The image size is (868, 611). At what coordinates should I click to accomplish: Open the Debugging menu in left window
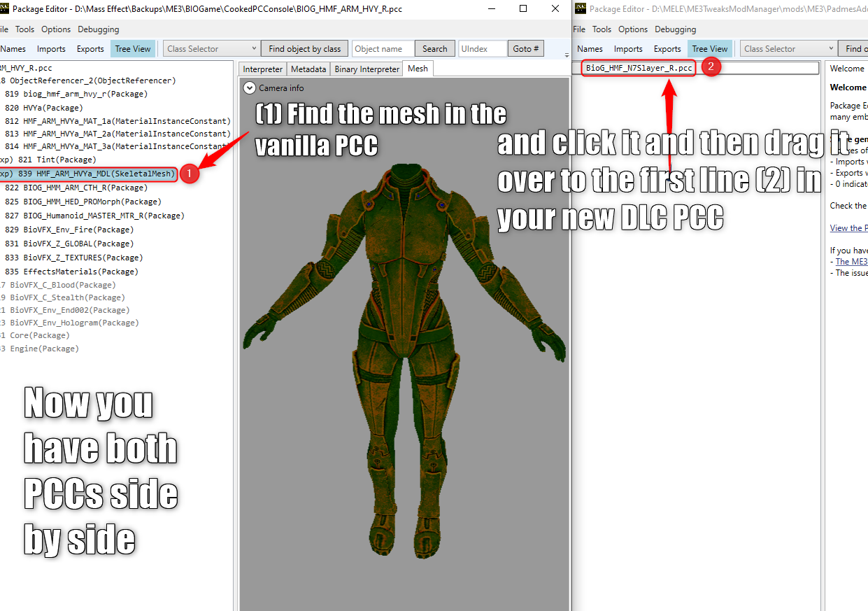99,29
